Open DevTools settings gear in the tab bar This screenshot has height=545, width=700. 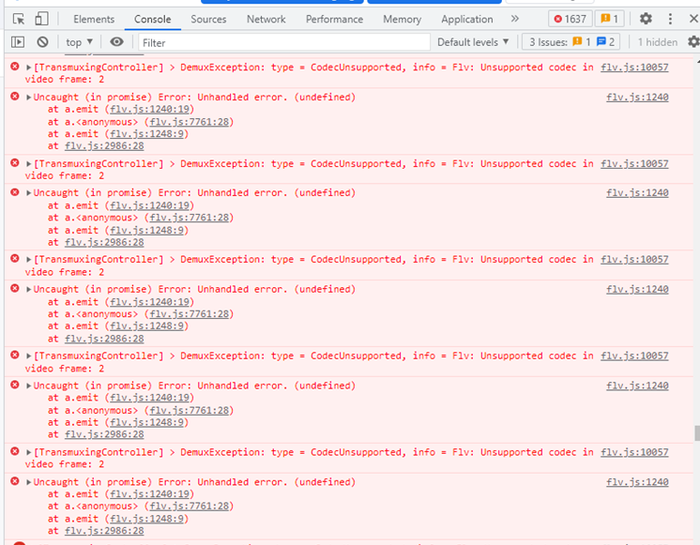click(x=645, y=19)
